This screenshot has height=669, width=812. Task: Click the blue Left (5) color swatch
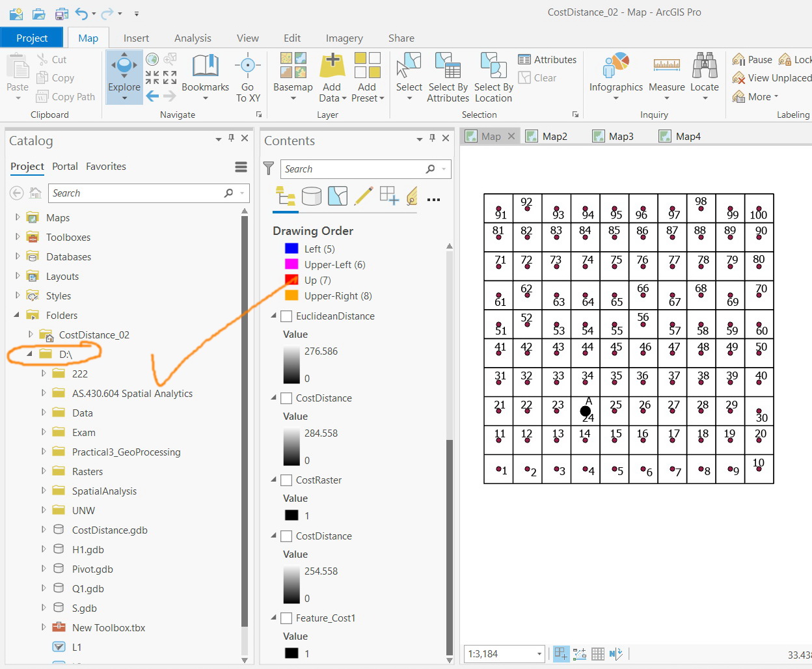click(291, 249)
